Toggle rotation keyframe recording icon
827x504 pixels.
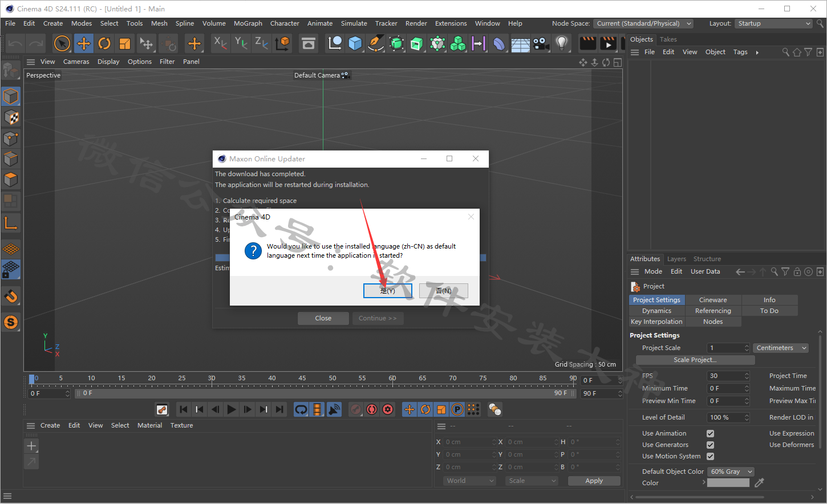(425, 409)
